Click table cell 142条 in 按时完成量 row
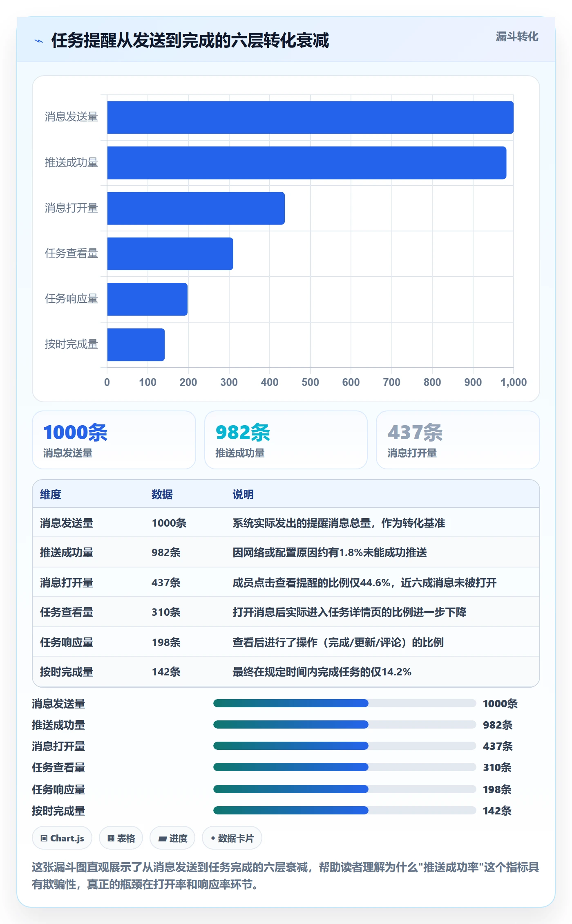Image resolution: width=572 pixels, height=924 pixels. point(166,672)
